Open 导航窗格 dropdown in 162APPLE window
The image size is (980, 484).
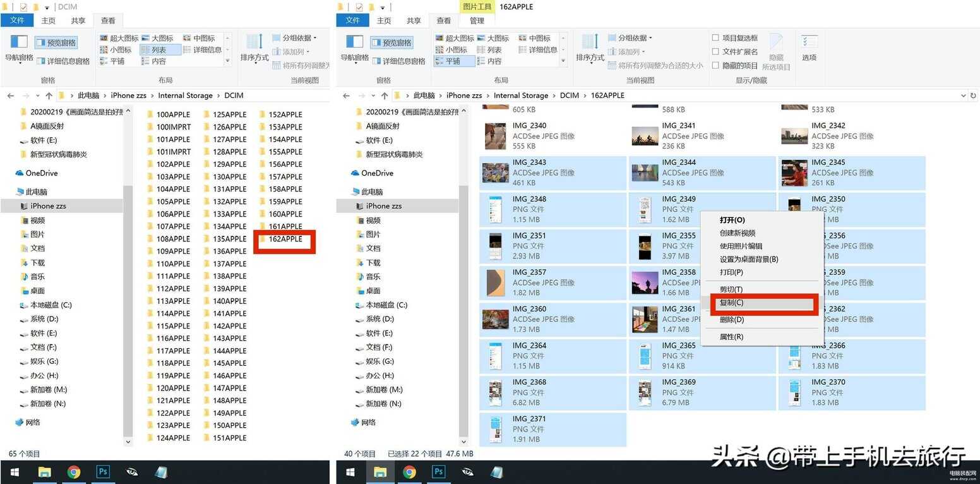point(355,48)
